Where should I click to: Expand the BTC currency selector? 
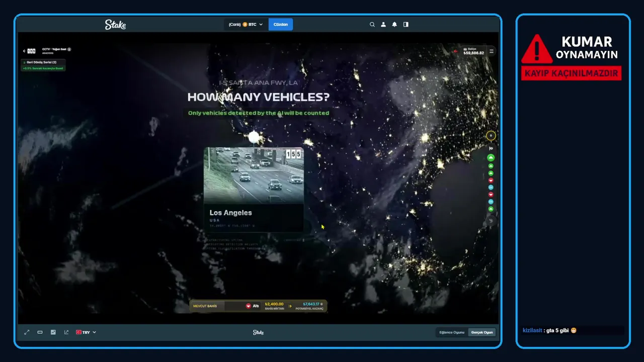(x=246, y=24)
